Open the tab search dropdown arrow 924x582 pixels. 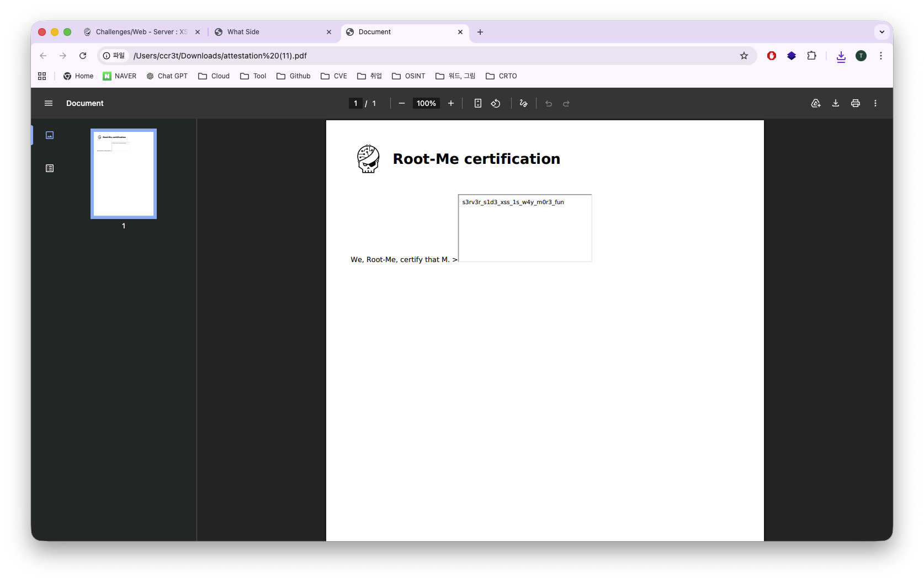[882, 32]
